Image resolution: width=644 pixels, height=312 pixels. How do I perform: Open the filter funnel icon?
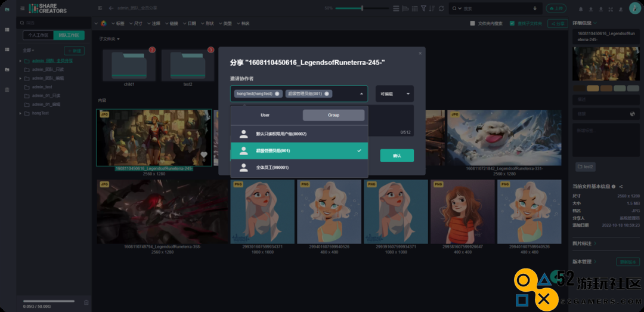[x=423, y=8]
